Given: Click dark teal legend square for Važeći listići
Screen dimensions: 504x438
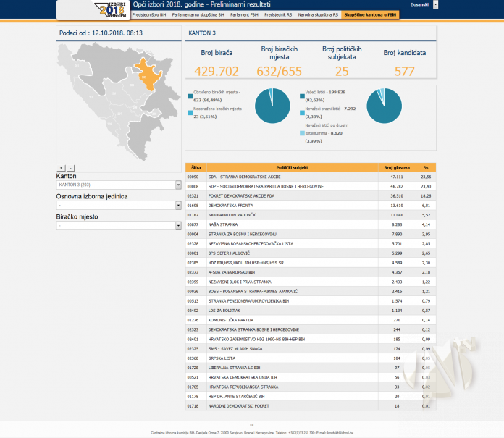Looking at the screenshot, I should click(301, 94).
